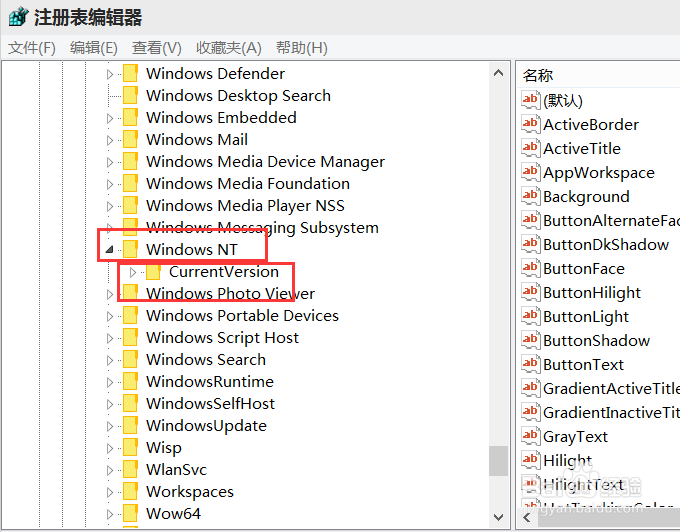Click the GrayText string value icon
The image size is (680, 532).
(531, 436)
